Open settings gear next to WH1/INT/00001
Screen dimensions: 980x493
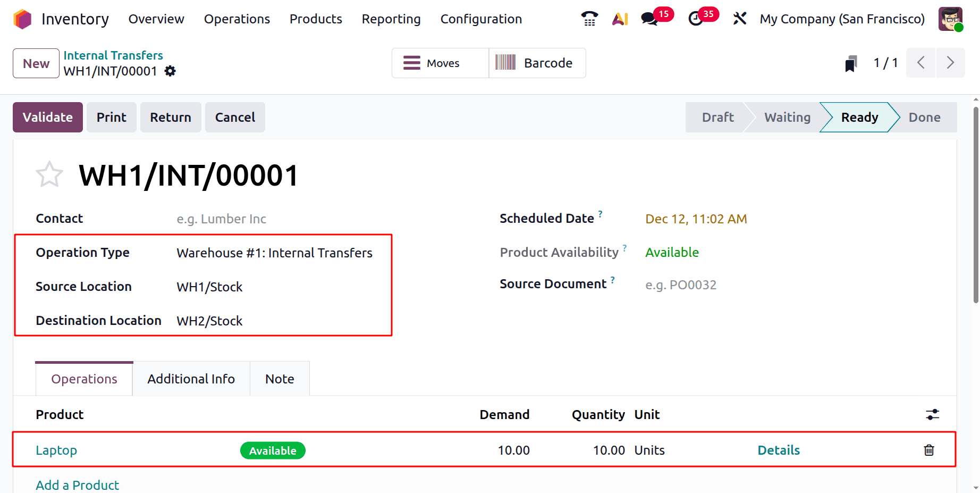170,71
